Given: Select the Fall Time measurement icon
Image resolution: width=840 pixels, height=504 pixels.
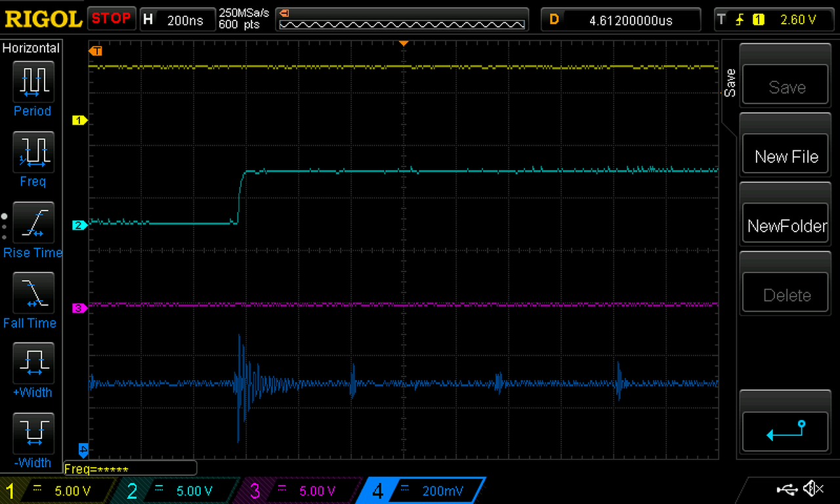Looking at the screenshot, I should [x=33, y=293].
